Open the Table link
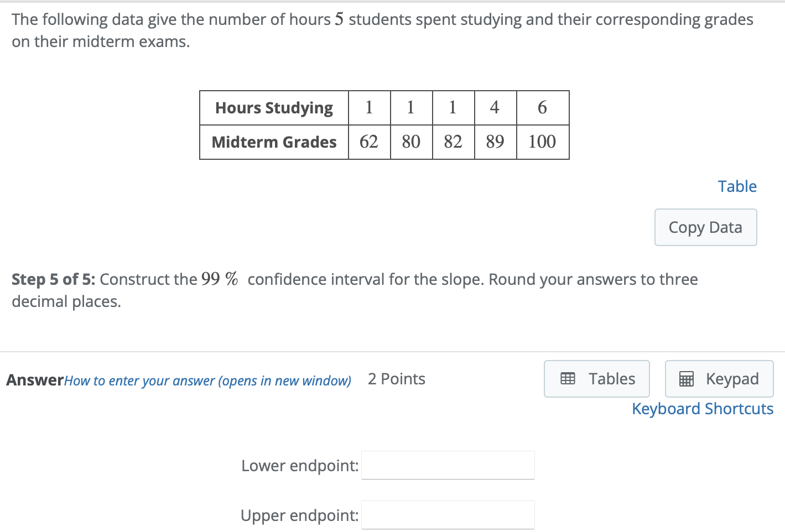 pyautogui.click(x=737, y=186)
